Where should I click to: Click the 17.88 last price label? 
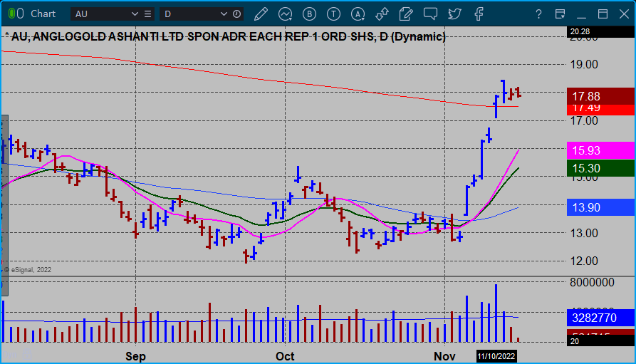coord(600,96)
